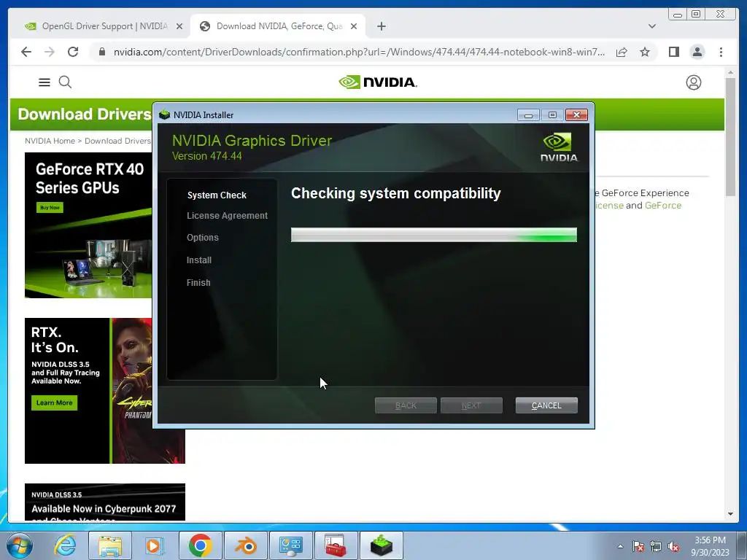The width and height of the screenshot is (747, 560).
Task: Select Install step in installer sidebar
Action: [198, 260]
